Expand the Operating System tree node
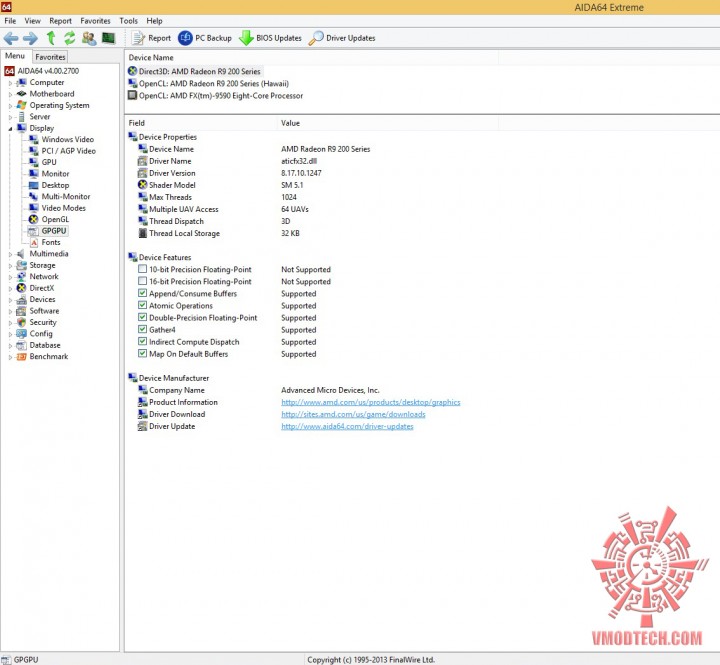The width and height of the screenshot is (720, 665). tap(10, 106)
